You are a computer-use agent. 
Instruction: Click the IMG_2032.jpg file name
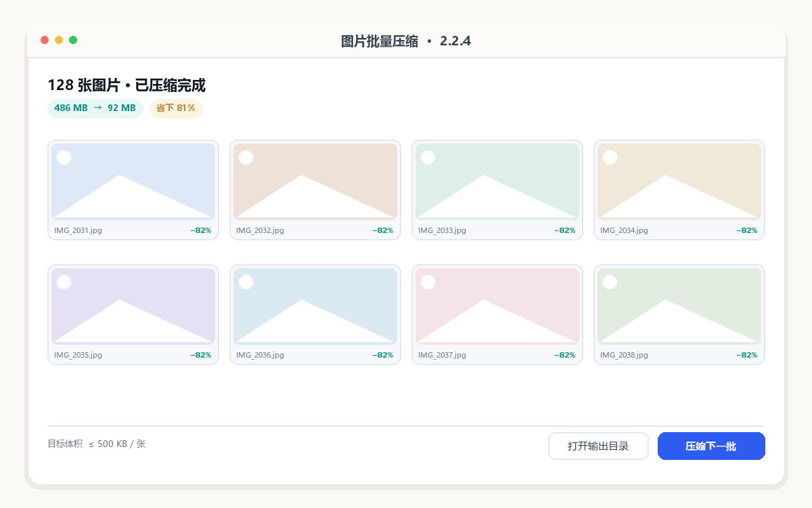pyautogui.click(x=261, y=230)
